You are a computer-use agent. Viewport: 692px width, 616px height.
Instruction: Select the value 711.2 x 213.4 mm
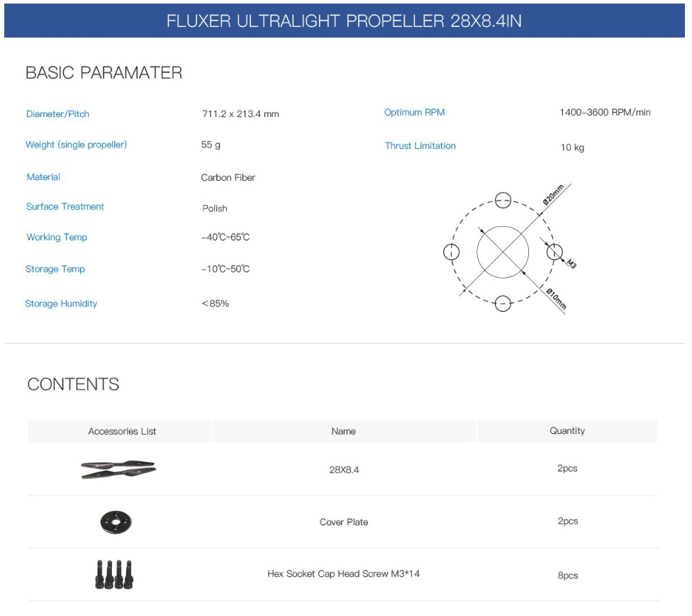tap(240, 114)
